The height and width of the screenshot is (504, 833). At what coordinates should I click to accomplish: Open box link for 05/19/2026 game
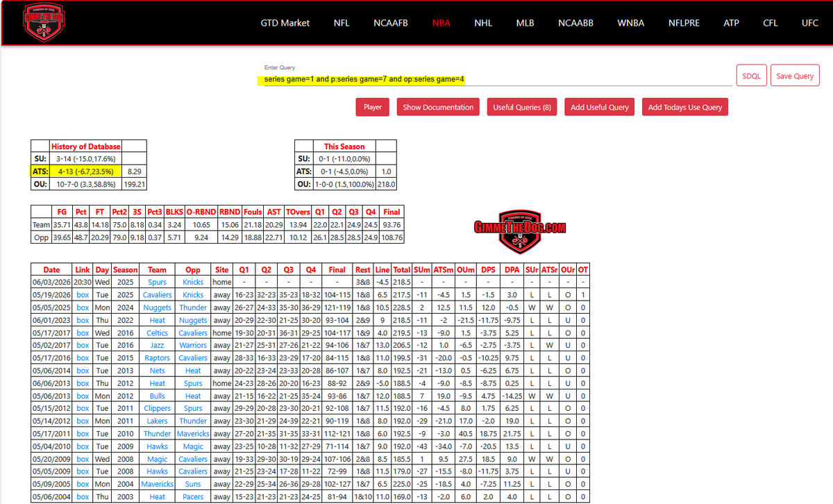[x=83, y=295]
